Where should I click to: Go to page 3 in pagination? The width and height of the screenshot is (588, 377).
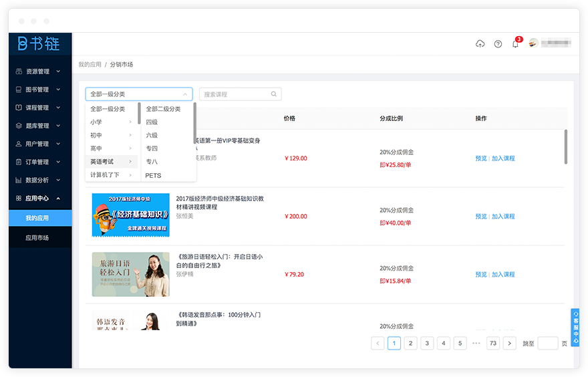pos(427,343)
